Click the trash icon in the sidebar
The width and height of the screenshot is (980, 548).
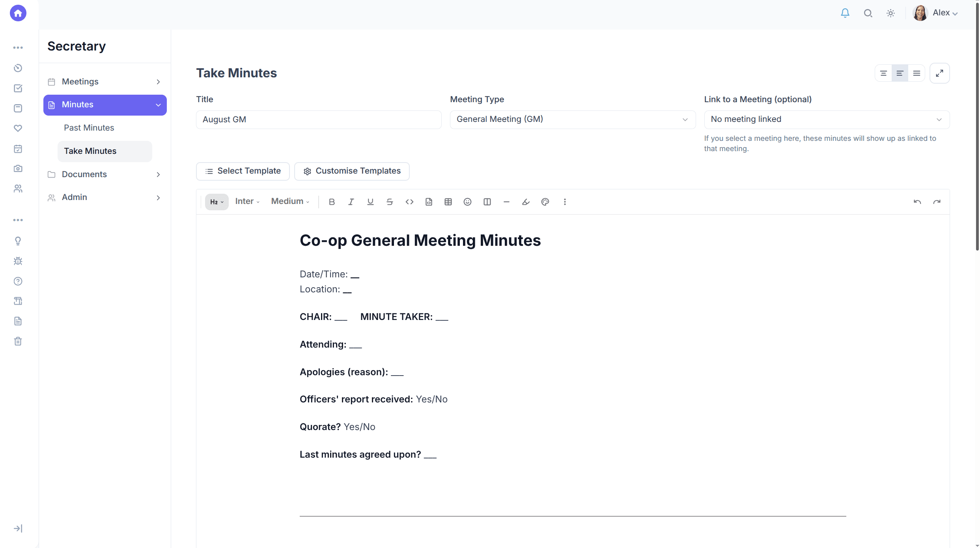point(18,341)
